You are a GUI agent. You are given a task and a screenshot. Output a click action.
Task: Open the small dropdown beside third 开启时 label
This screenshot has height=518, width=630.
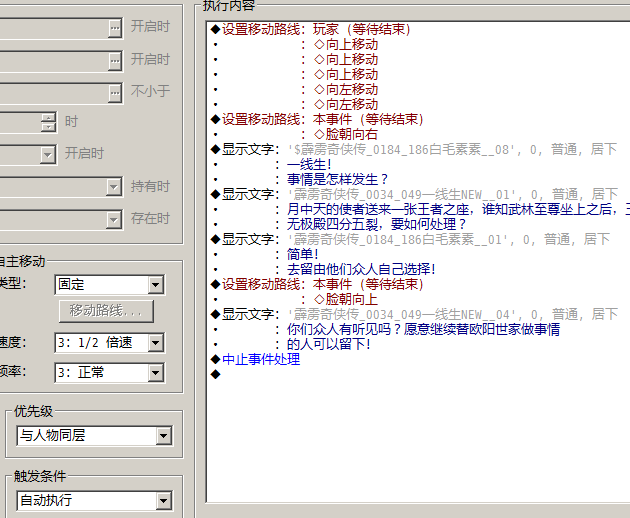(48, 154)
